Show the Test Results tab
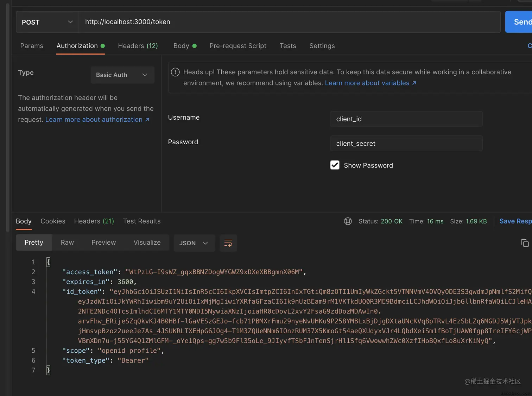532x396 pixels. point(142,221)
